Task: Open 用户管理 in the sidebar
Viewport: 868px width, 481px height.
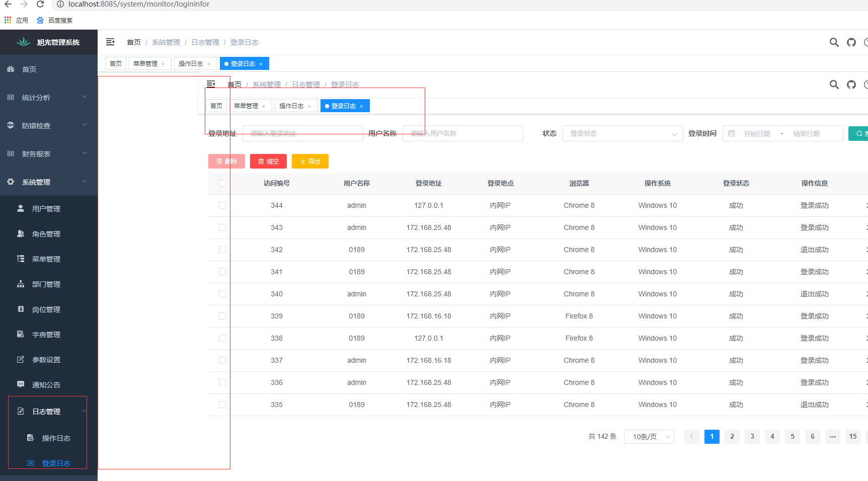Action: [x=49, y=208]
